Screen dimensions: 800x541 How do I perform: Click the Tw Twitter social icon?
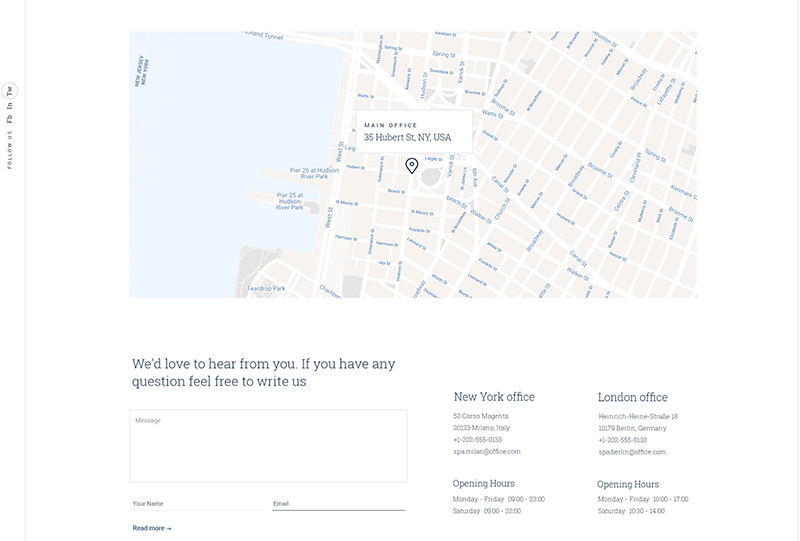point(10,91)
